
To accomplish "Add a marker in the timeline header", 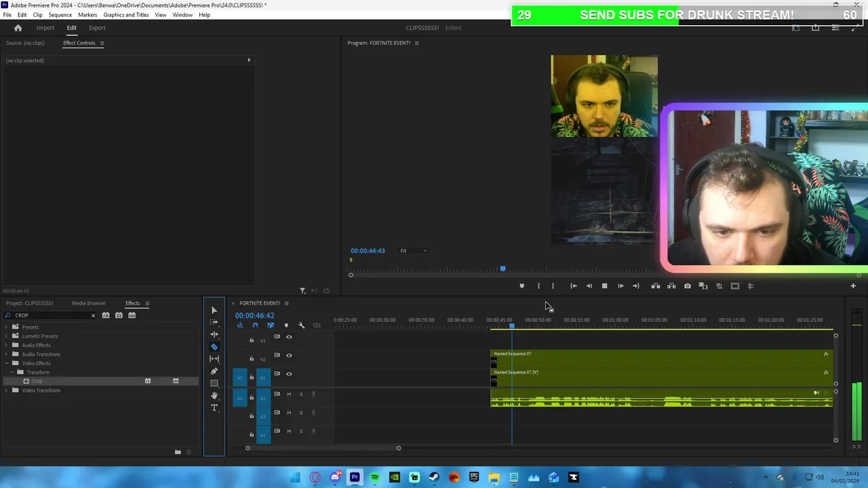I will coord(286,325).
